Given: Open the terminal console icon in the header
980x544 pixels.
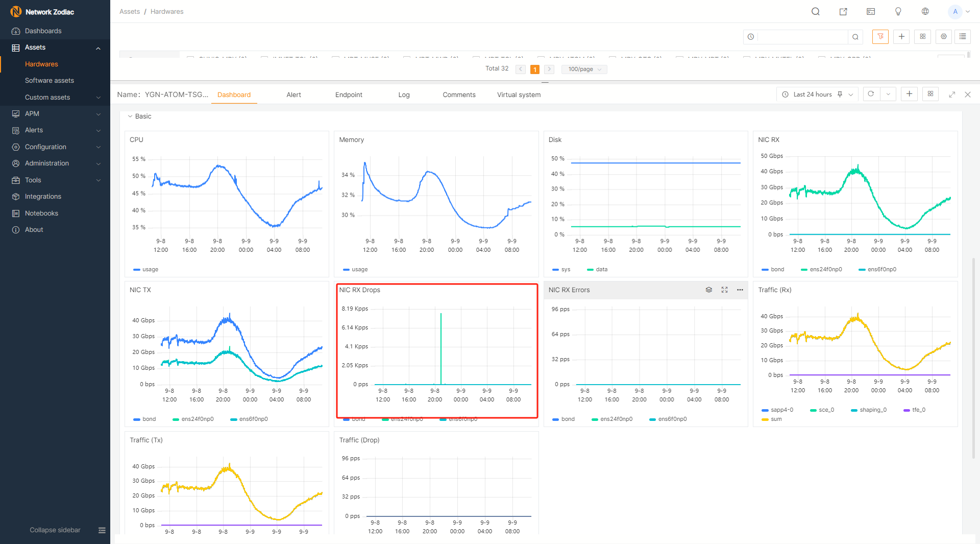Looking at the screenshot, I should [871, 11].
